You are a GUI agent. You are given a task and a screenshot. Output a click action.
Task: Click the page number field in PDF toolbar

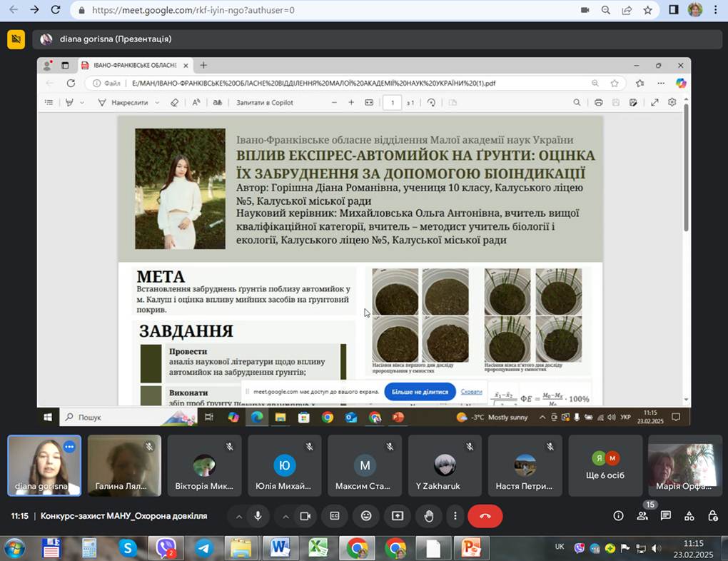pos(393,102)
